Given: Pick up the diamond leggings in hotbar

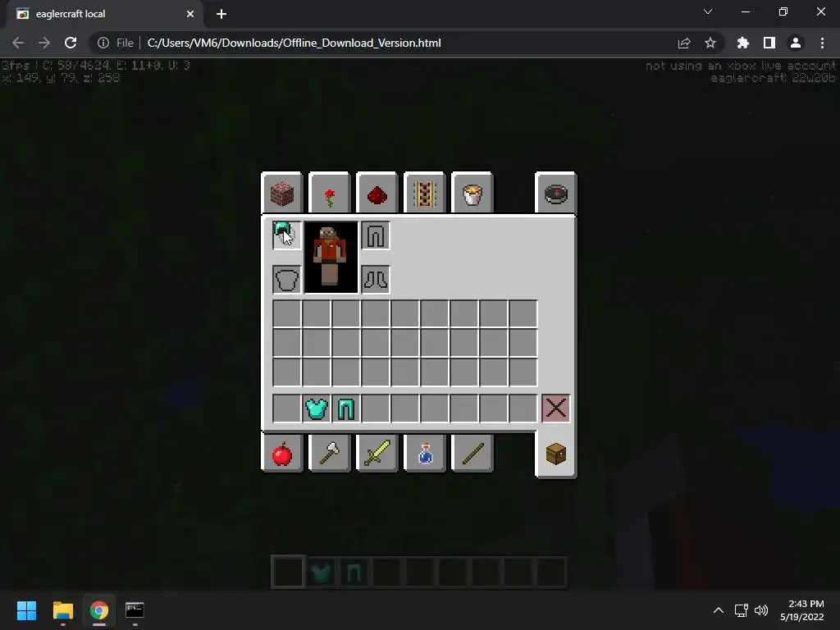Looking at the screenshot, I should pyautogui.click(x=345, y=409).
